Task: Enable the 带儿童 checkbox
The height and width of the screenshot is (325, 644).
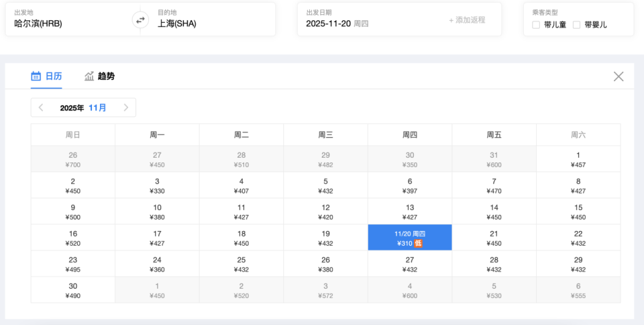Action: click(536, 25)
